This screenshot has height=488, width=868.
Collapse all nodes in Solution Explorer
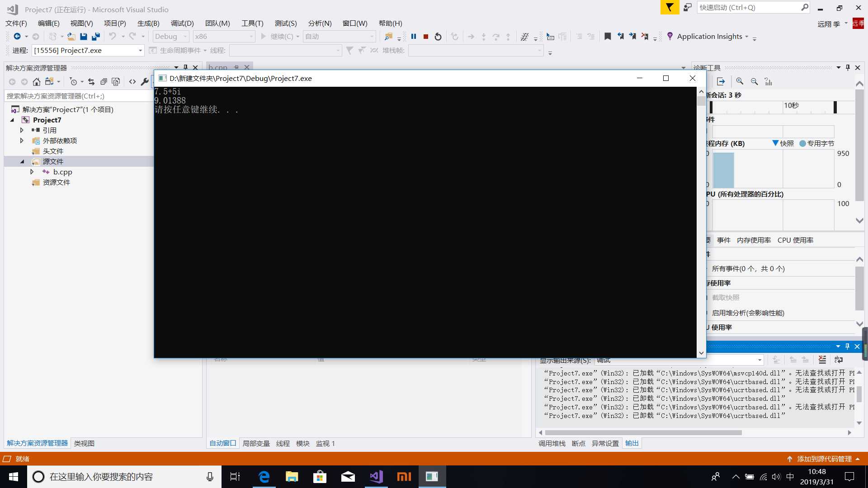click(x=104, y=82)
